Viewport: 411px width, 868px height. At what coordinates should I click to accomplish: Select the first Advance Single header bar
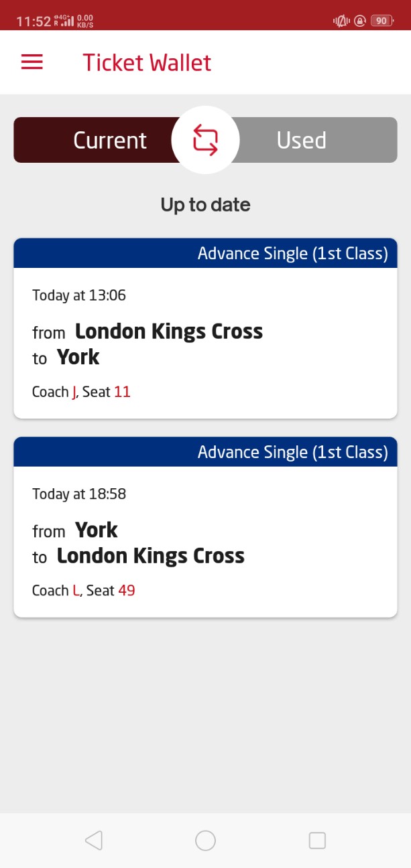point(205,253)
